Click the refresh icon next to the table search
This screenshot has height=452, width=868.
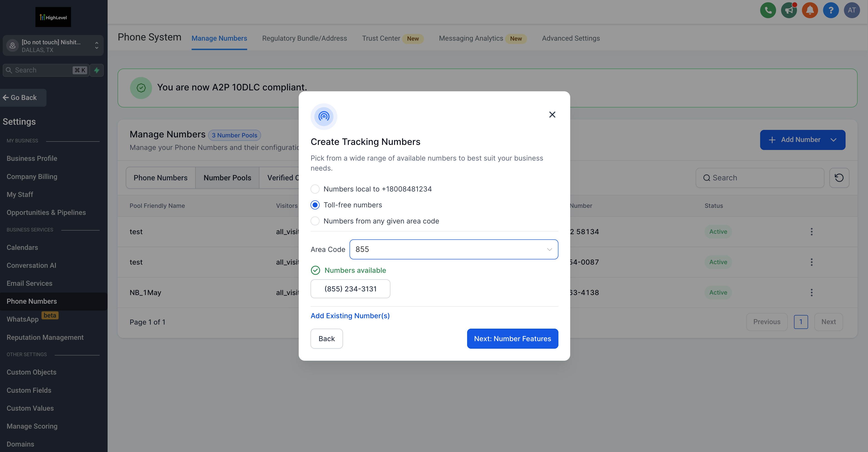[x=839, y=178]
